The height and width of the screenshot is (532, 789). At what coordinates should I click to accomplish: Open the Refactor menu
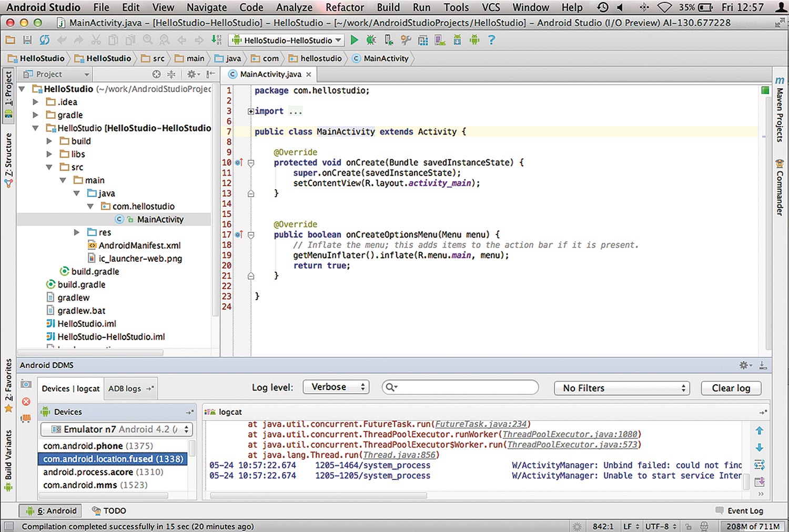[x=345, y=7]
